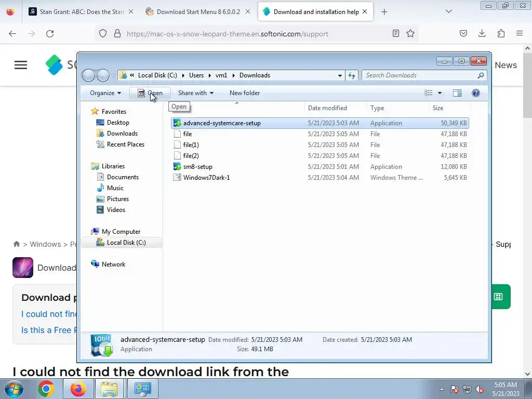532x399 pixels.
Task: Show site security padlock info
Action: coord(117,34)
